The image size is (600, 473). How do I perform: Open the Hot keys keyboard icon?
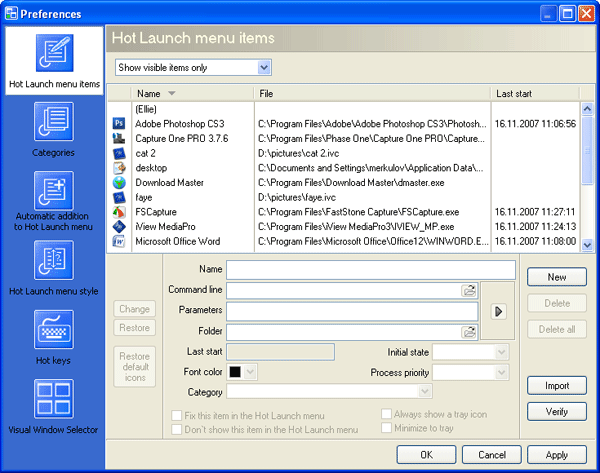[54, 329]
